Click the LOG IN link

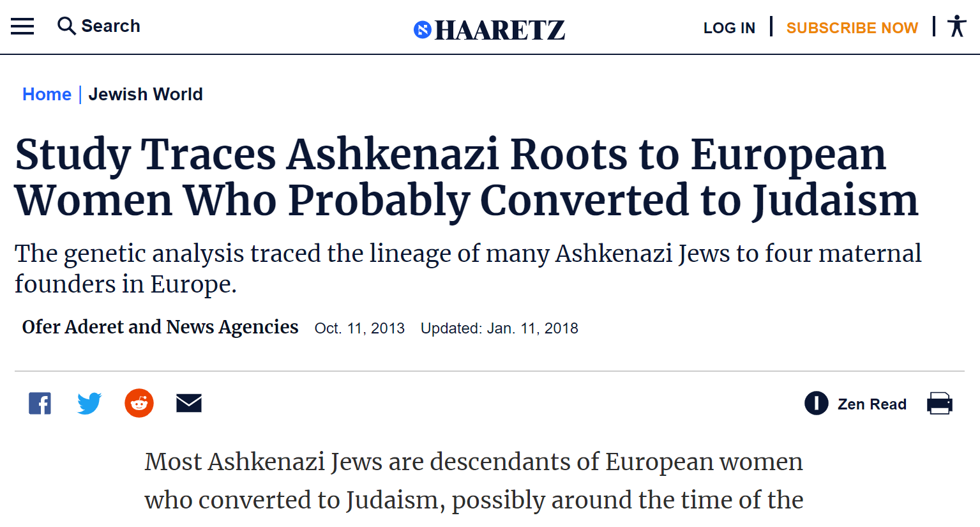click(x=729, y=28)
